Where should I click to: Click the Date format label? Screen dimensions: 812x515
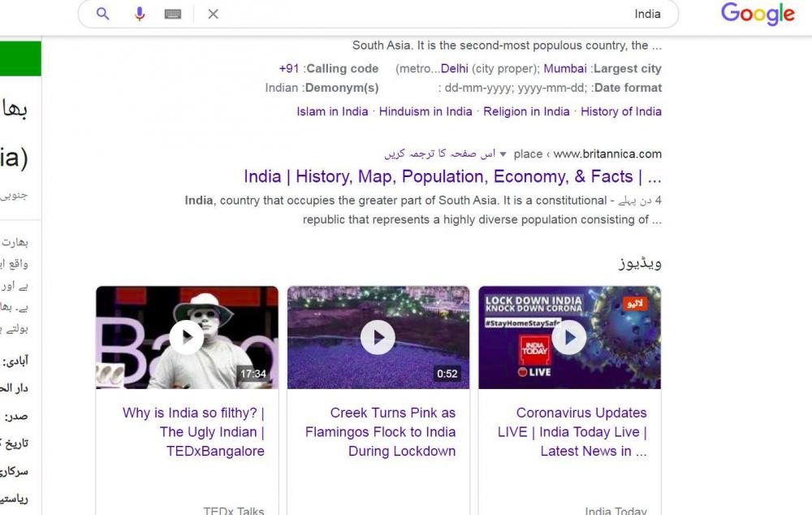point(628,88)
